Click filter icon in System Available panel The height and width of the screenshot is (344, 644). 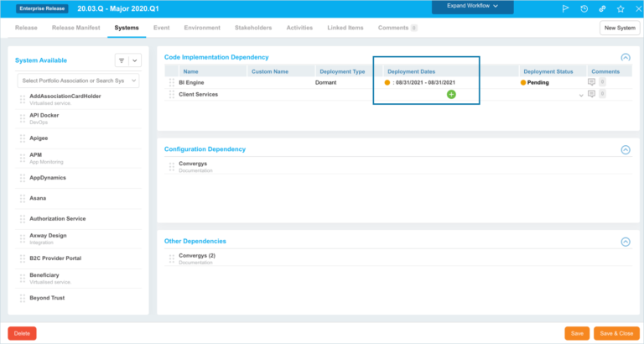(122, 60)
